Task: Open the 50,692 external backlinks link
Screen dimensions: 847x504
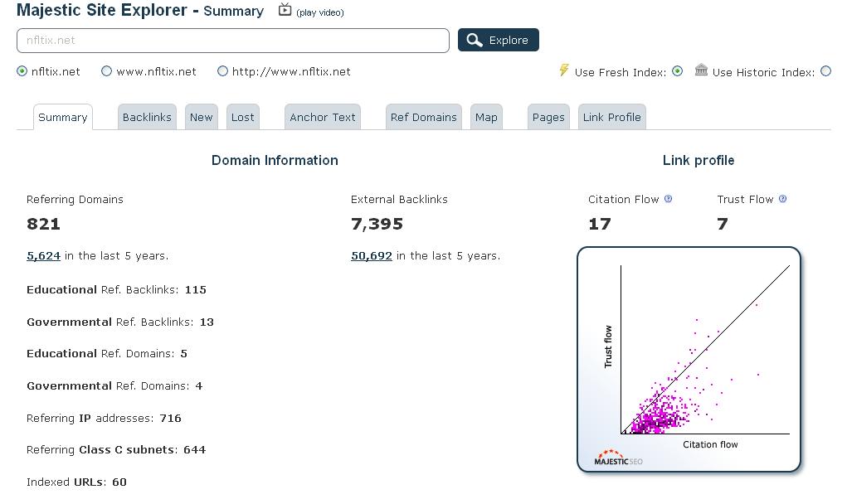Action: pos(371,256)
